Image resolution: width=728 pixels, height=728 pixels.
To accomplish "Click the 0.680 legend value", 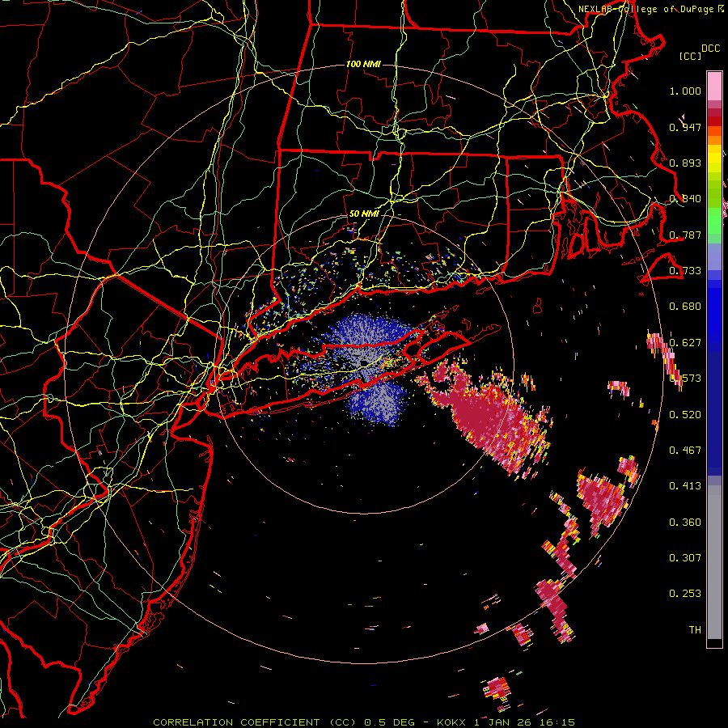I will click(685, 307).
